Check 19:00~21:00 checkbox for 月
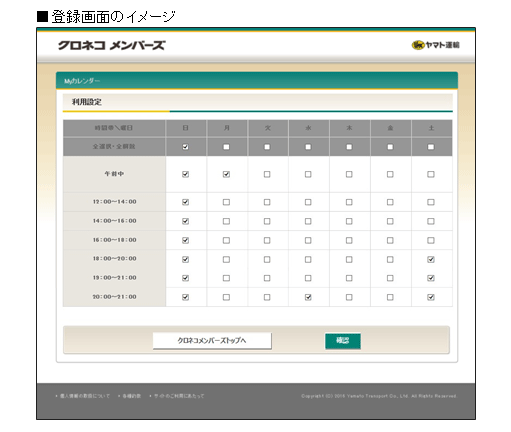This screenshot has height=432, width=511. coord(226,278)
